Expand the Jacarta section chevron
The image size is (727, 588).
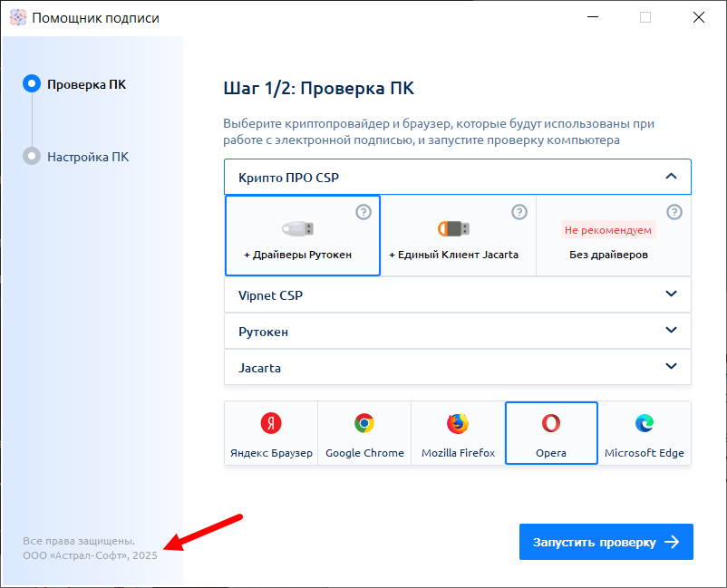671,366
